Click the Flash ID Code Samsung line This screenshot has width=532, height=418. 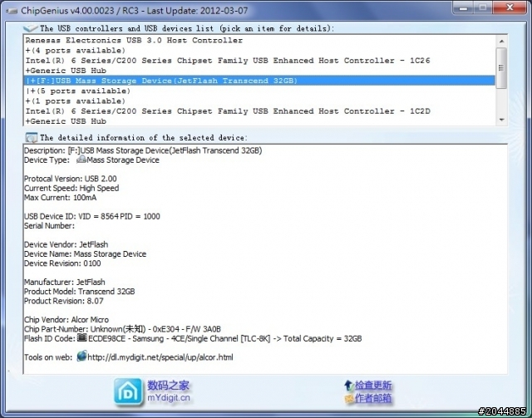(x=193, y=338)
